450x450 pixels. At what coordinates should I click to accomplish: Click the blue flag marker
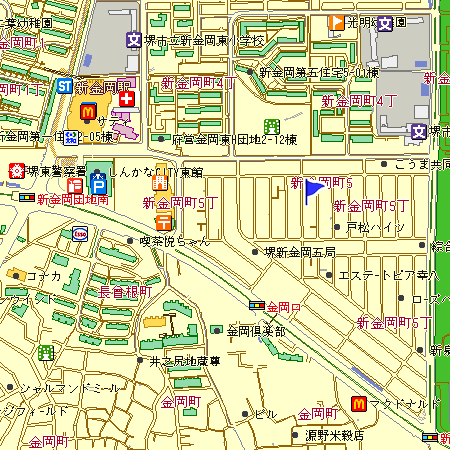[x=314, y=192]
